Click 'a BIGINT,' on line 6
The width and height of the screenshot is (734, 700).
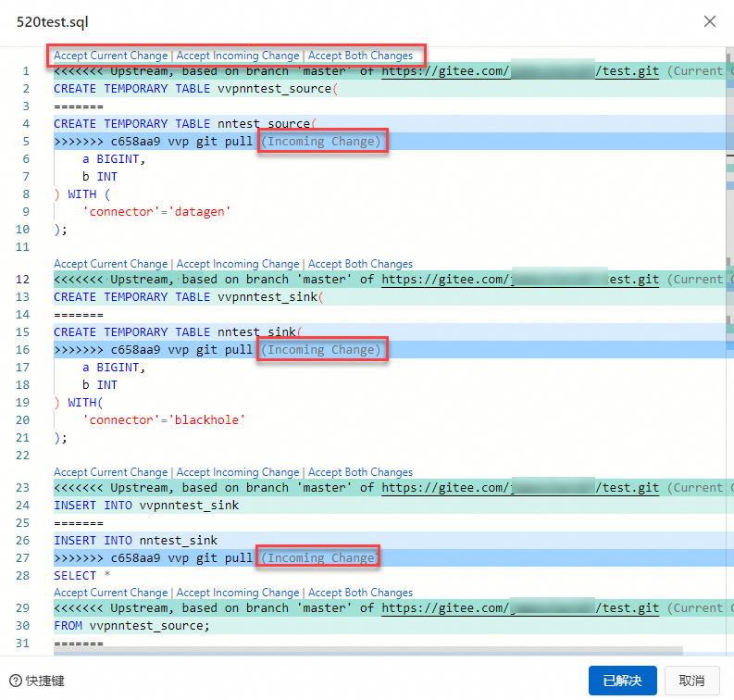[114, 159]
